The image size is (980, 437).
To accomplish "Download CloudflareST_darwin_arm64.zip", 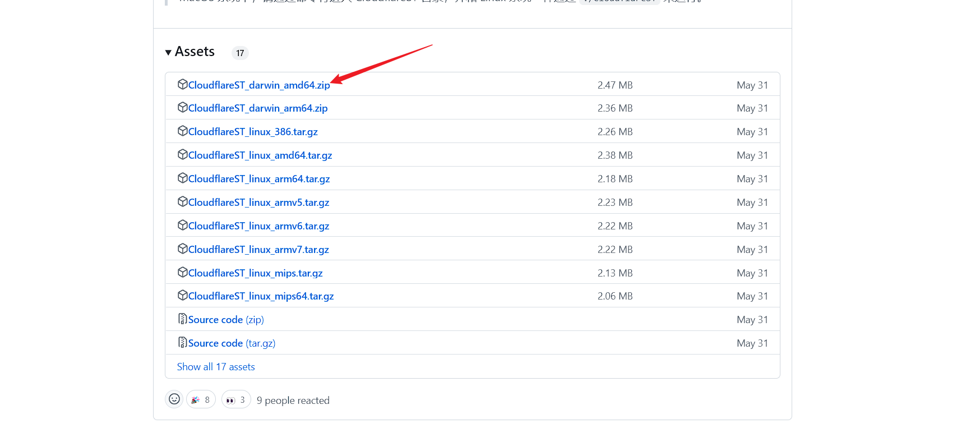I will pyautogui.click(x=258, y=108).
